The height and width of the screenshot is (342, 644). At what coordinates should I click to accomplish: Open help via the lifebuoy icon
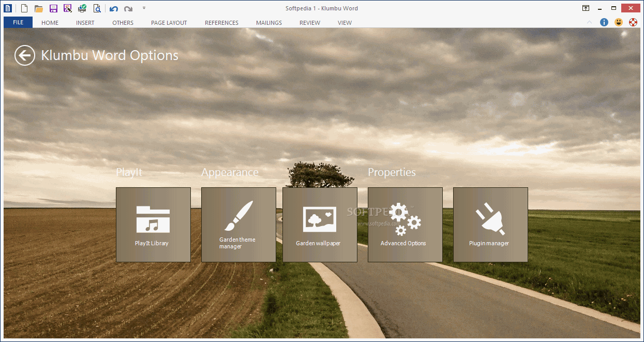633,22
